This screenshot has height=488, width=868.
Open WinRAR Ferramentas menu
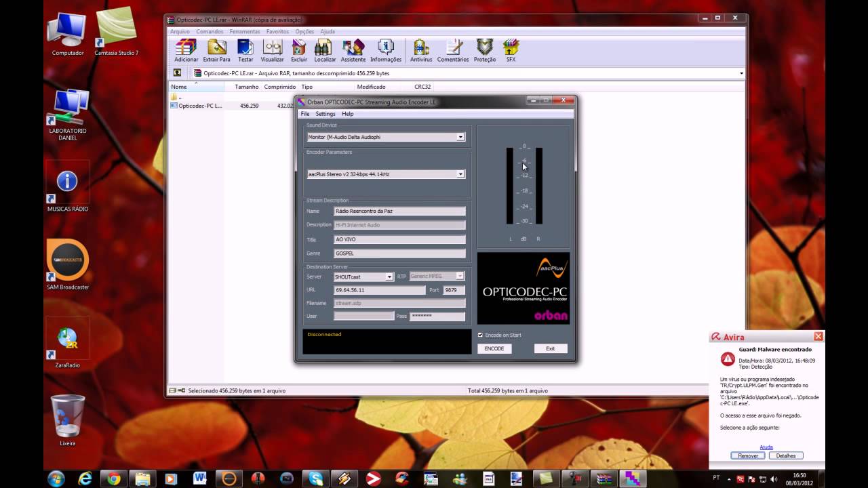245,31
